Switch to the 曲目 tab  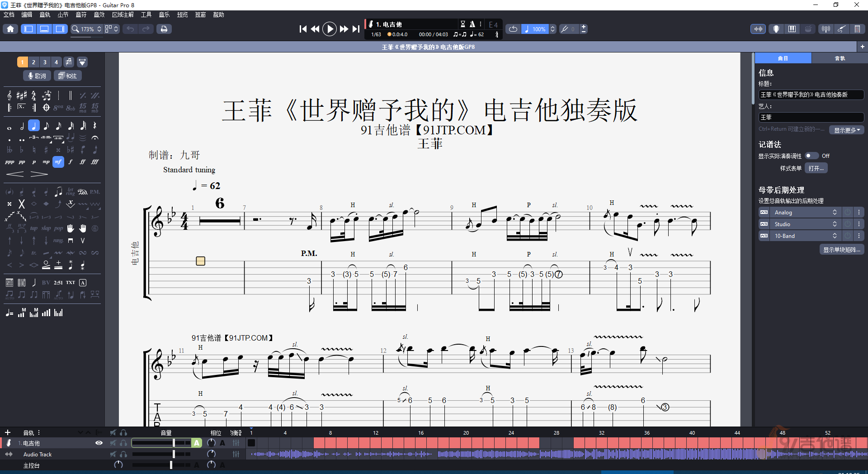(783, 58)
